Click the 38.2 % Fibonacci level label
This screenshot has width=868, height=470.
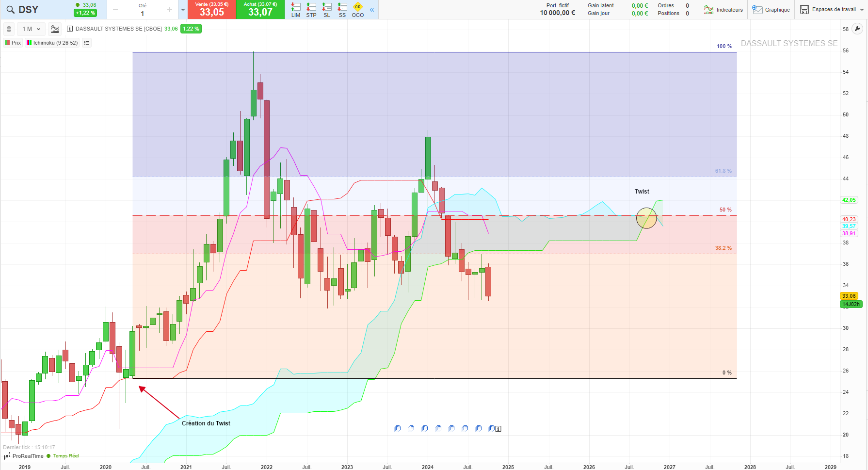tap(723, 248)
